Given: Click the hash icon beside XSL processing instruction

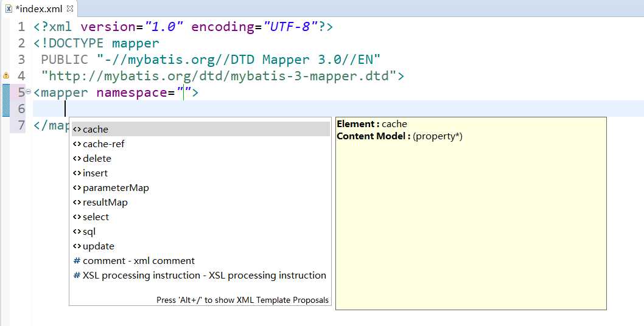Looking at the screenshot, I should click(77, 275).
